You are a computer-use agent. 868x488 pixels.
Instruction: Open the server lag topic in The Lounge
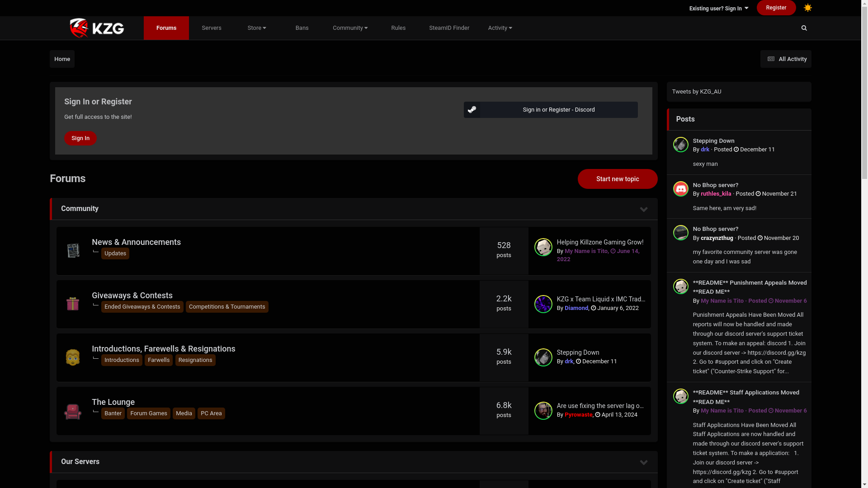click(600, 406)
